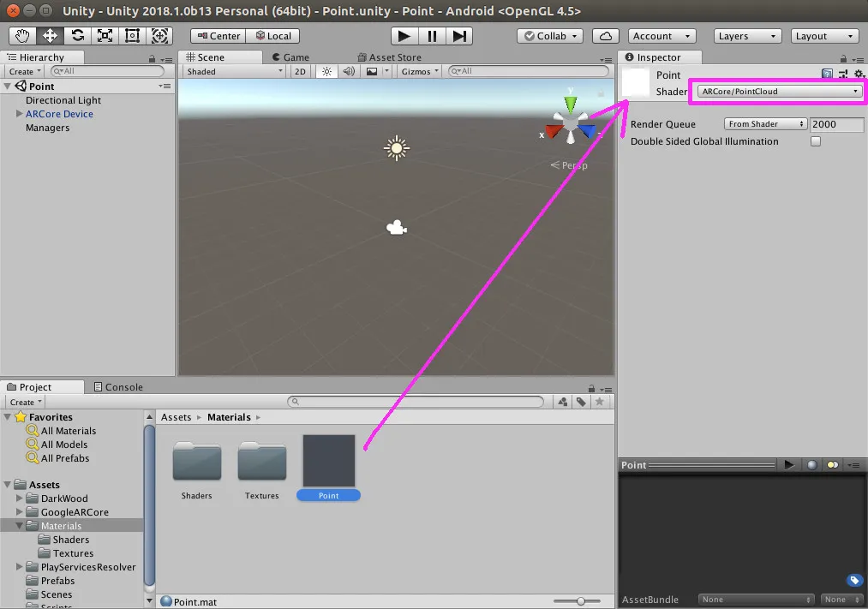Switch to the Asset Store tab
This screenshot has height=609, width=868.
390,57
